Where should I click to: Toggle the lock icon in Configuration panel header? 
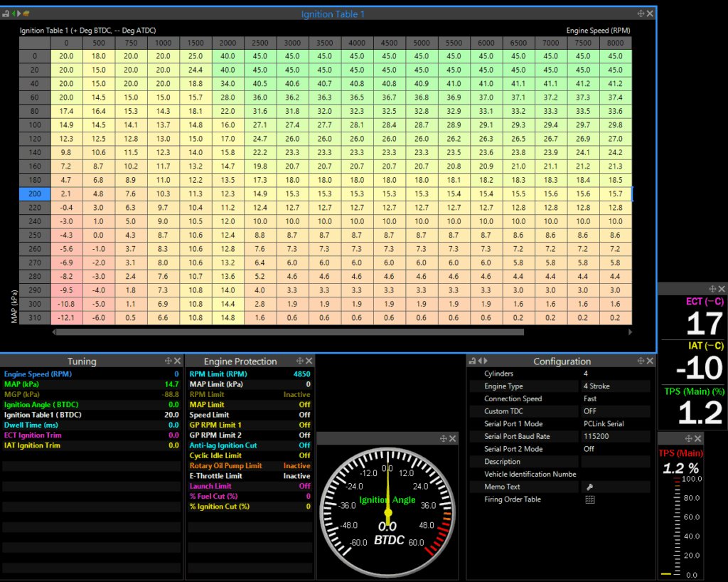pos(472,361)
